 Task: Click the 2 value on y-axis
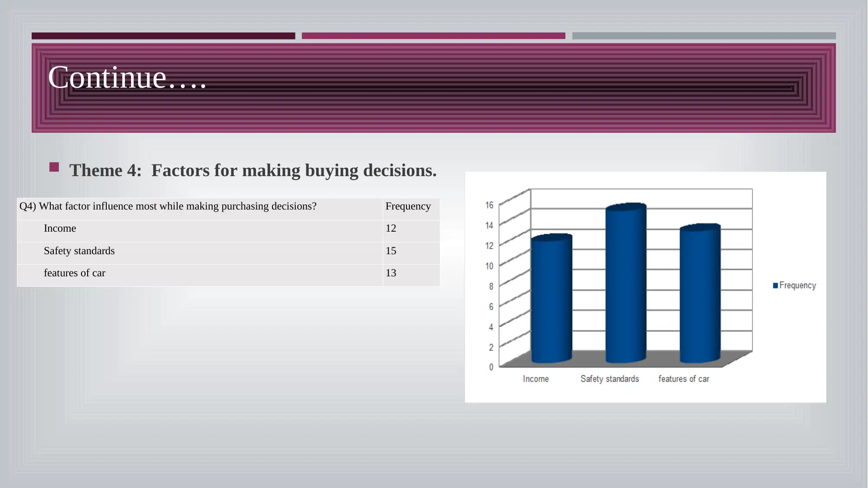[x=491, y=347]
